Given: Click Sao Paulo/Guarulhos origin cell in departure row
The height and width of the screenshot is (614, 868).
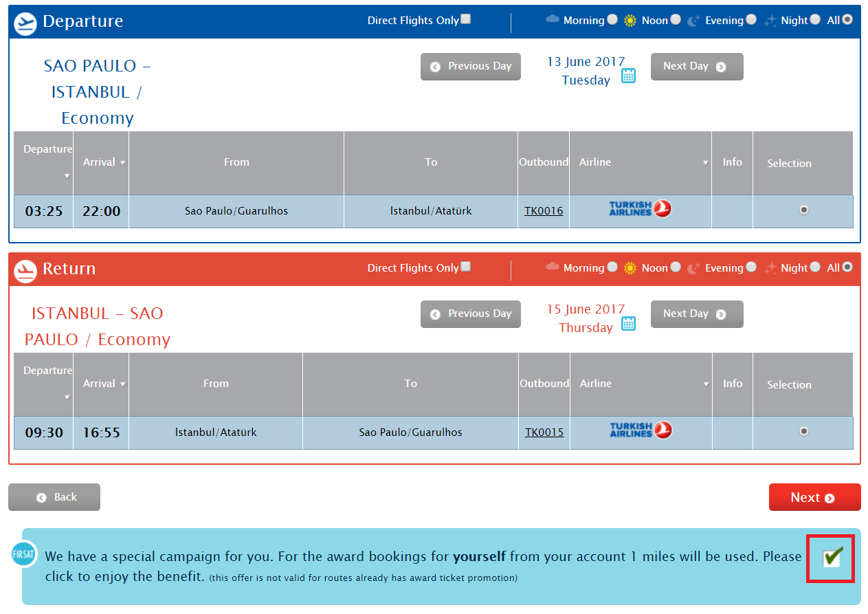Looking at the screenshot, I should (236, 211).
